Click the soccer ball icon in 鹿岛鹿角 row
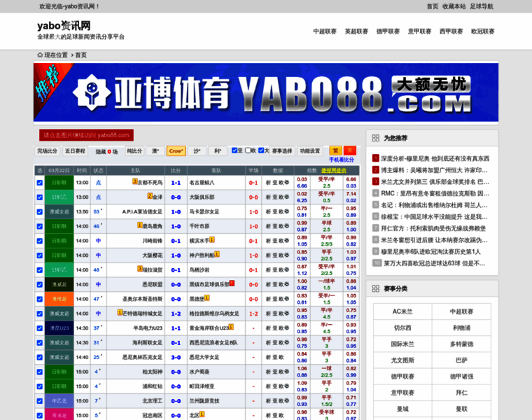This screenshot has height=420, width=532. click(287, 226)
